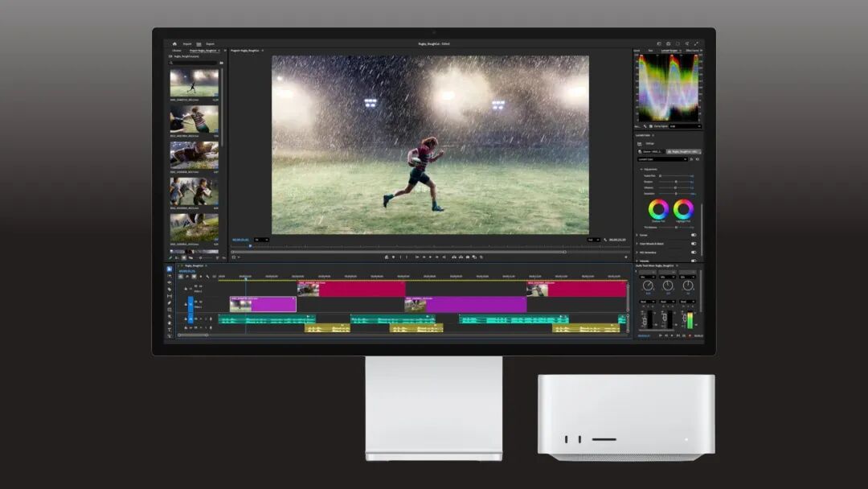Open the Program monitor button editor plus icon
This screenshot has width=868, height=489.
tap(626, 257)
